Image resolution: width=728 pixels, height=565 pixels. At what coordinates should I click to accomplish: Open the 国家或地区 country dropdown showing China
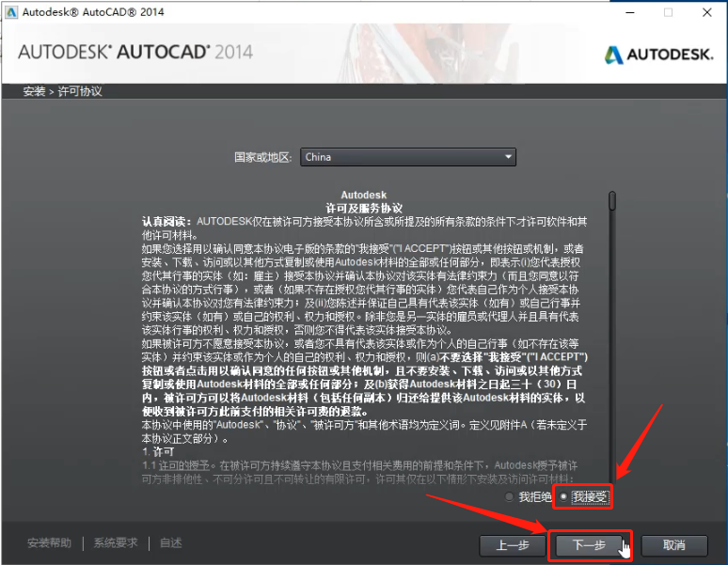407,157
